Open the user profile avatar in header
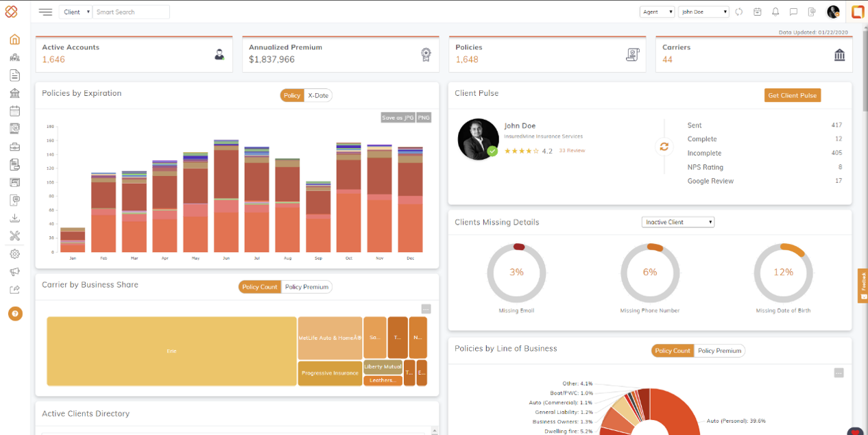868x435 pixels. point(833,12)
